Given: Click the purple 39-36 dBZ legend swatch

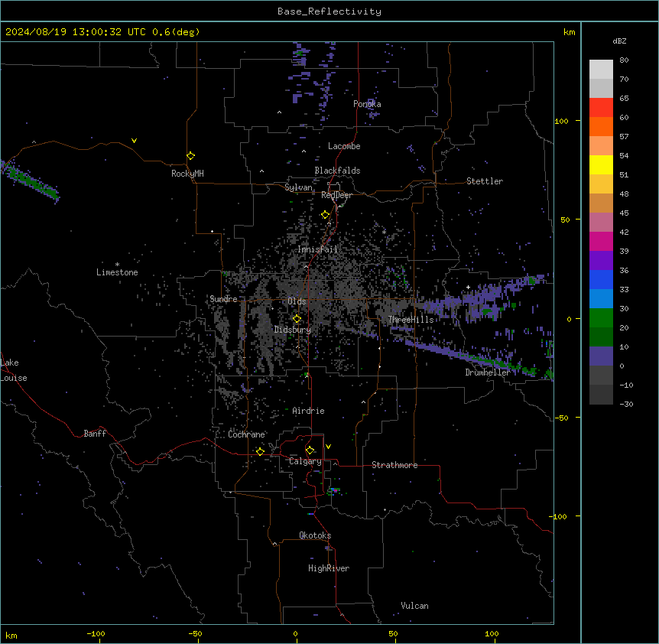Looking at the screenshot, I should coord(601,261).
